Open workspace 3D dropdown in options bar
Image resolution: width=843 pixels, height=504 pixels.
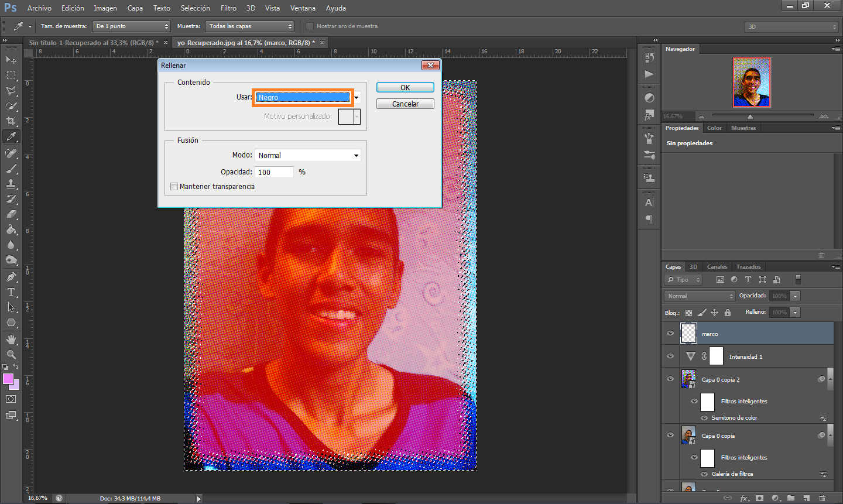click(791, 26)
